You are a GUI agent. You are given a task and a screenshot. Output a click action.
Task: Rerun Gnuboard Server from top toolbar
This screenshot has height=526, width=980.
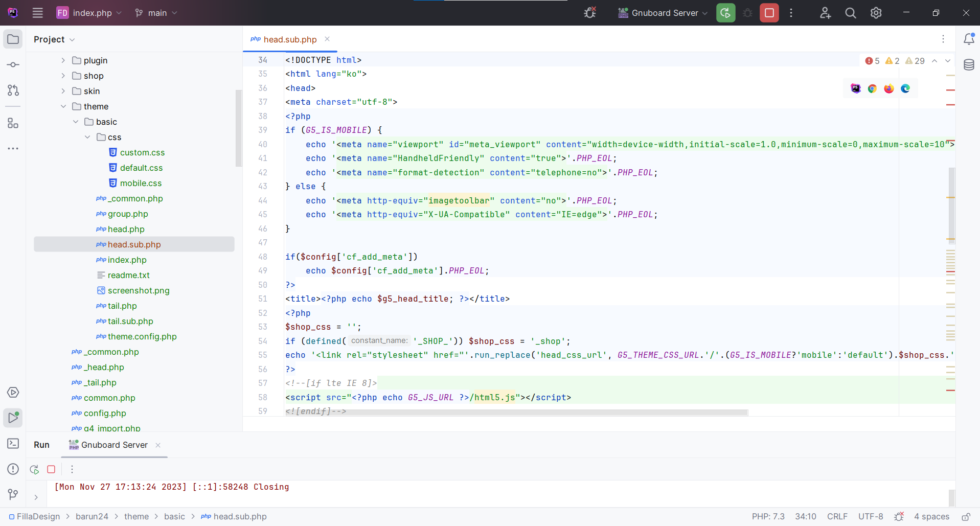(x=726, y=13)
